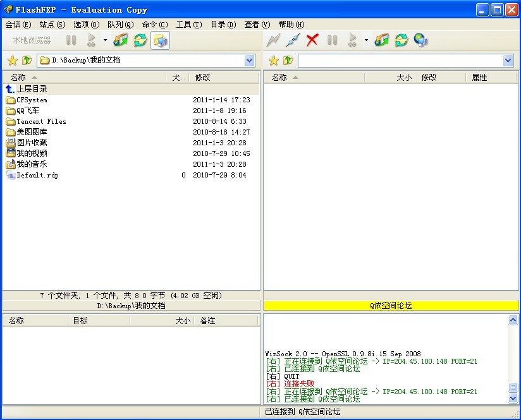Select the 上层目录 parent directory row
The width and height of the screenshot is (521, 420).
132,89
